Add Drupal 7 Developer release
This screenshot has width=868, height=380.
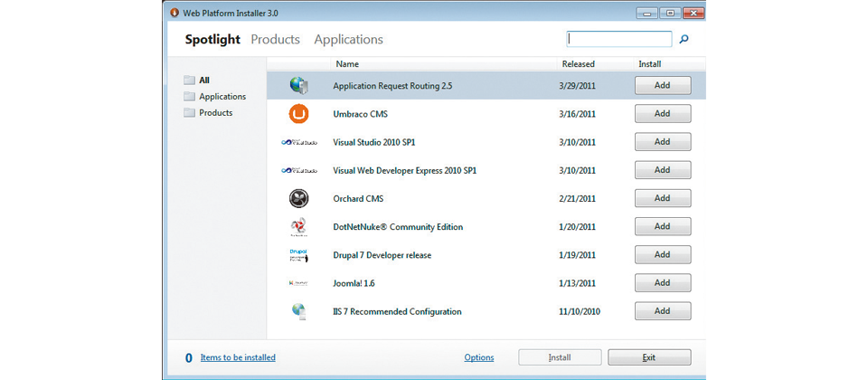663,255
